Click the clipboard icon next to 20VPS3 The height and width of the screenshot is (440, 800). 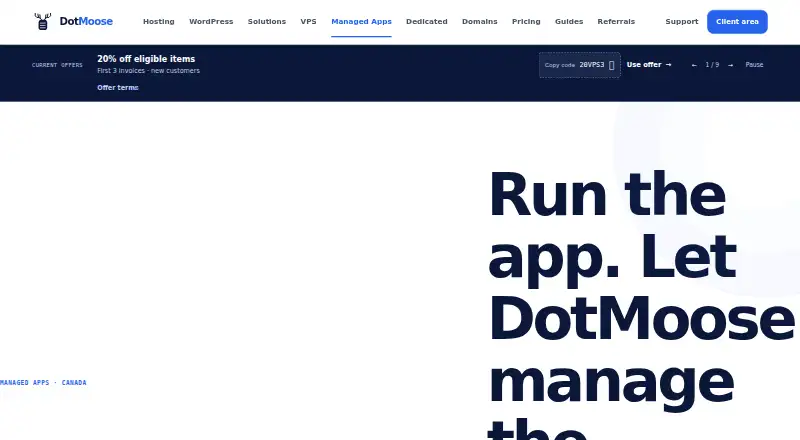tap(612, 65)
